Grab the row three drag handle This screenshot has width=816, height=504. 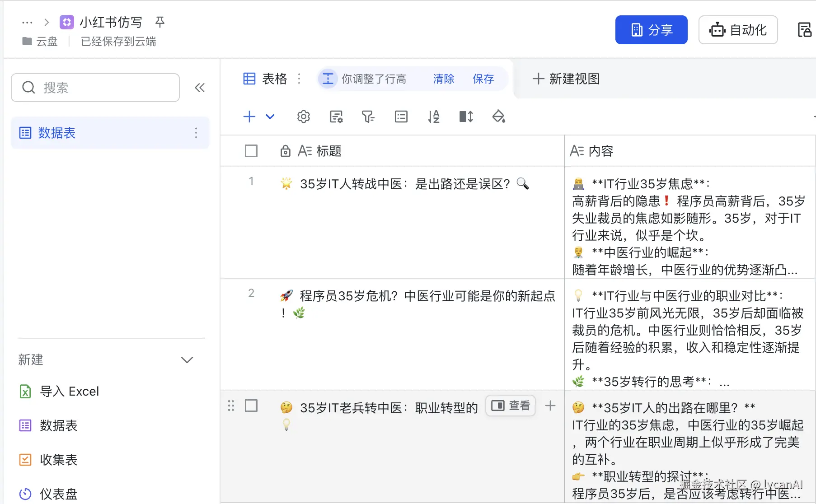click(x=231, y=406)
